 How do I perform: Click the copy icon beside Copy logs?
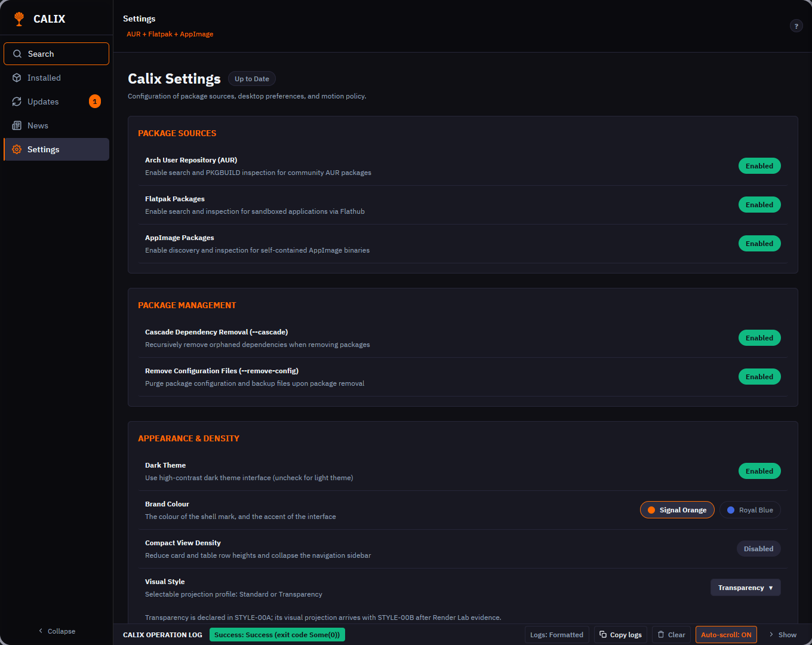(603, 634)
